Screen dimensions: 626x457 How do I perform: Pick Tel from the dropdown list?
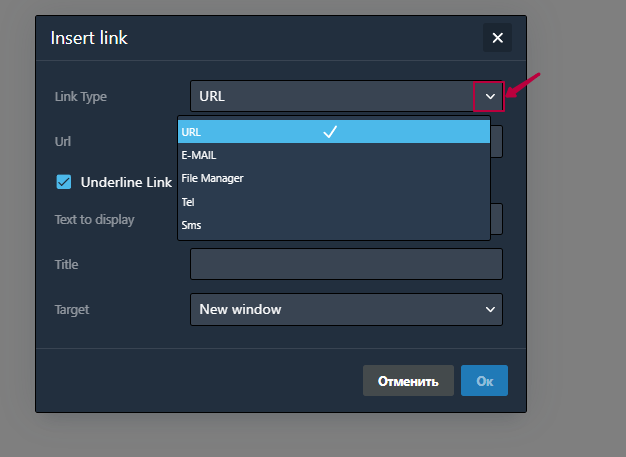coord(188,202)
